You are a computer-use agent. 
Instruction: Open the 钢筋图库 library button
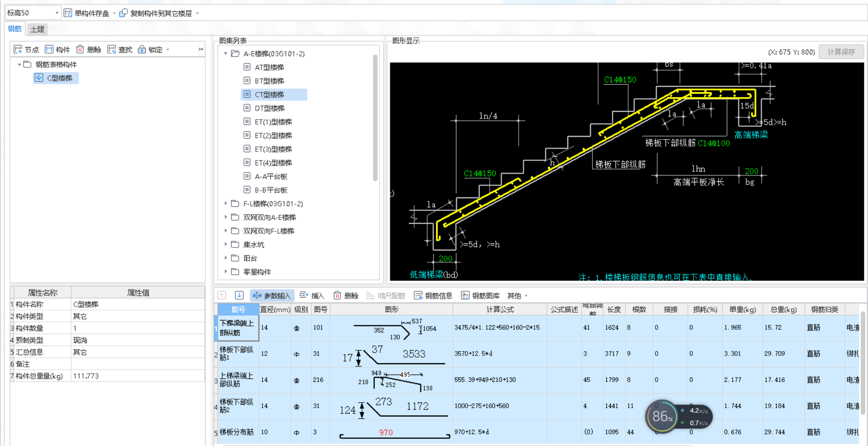[x=481, y=296]
